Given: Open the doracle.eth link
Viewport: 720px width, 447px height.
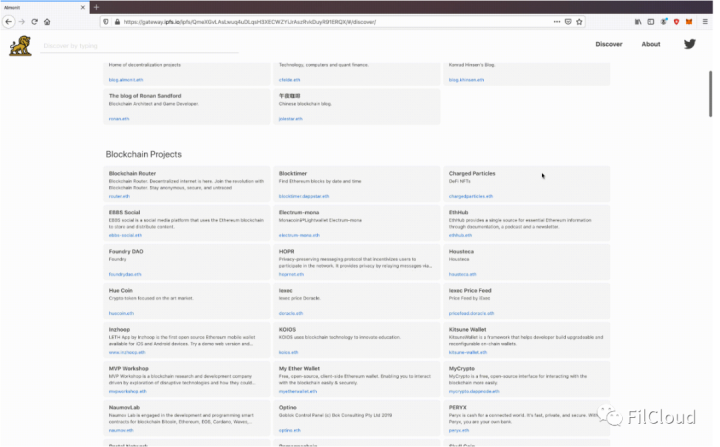Looking at the screenshot, I should pyautogui.click(x=291, y=313).
